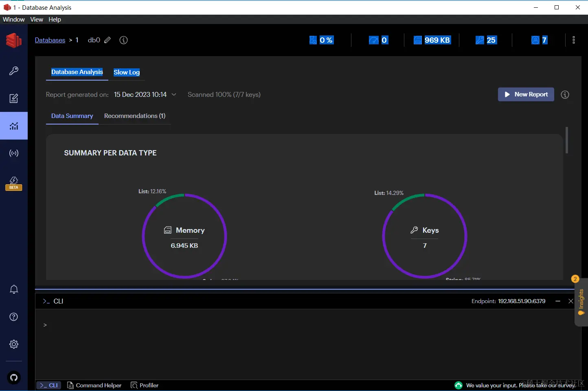This screenshot has width=588, height=391.
Task: Click the commands per second icon
Action: coord(374,40)
